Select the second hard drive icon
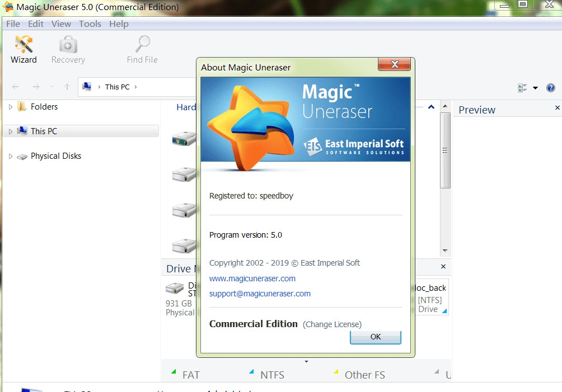 pos(184,174)
